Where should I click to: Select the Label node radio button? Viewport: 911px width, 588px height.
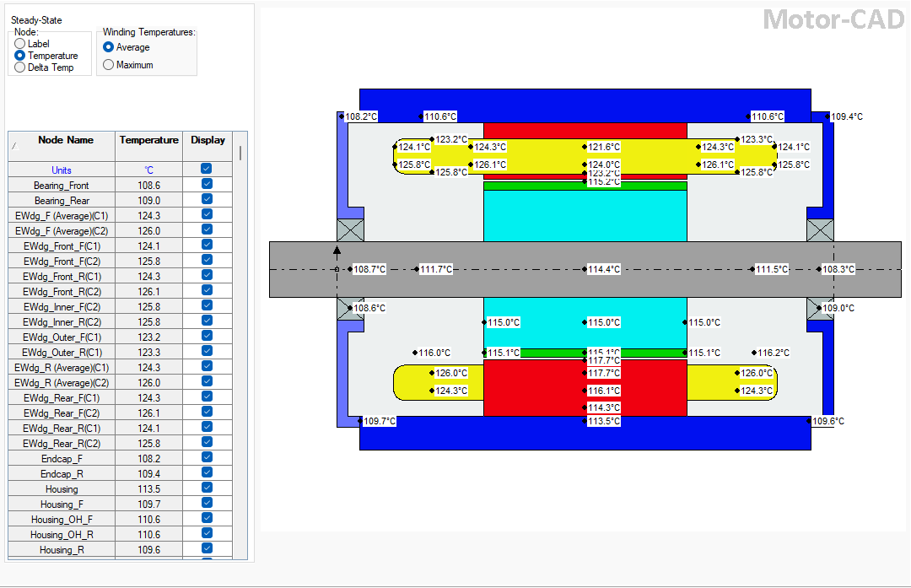[x=19, y=44]
